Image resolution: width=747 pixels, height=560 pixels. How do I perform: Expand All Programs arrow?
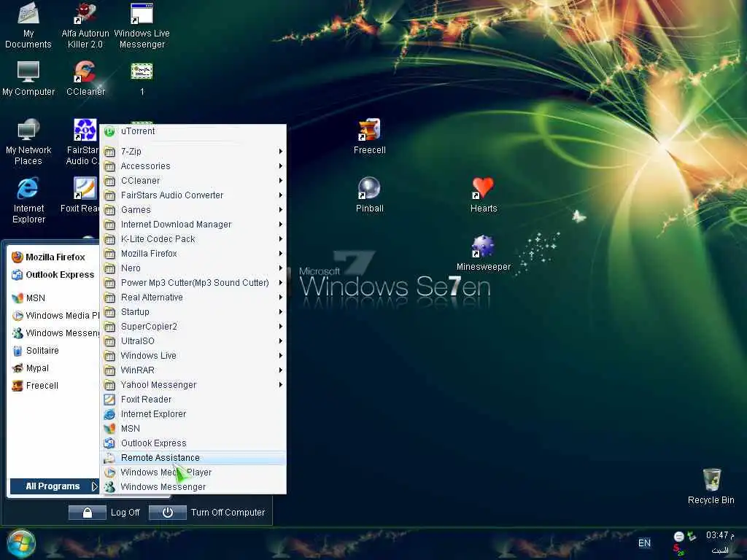pos(94,486)
